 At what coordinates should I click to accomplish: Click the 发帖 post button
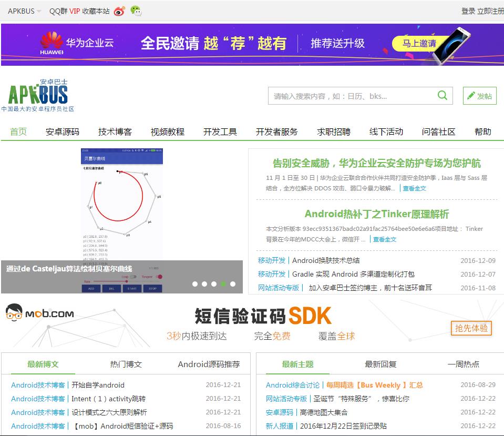click(x=480, y=96)
